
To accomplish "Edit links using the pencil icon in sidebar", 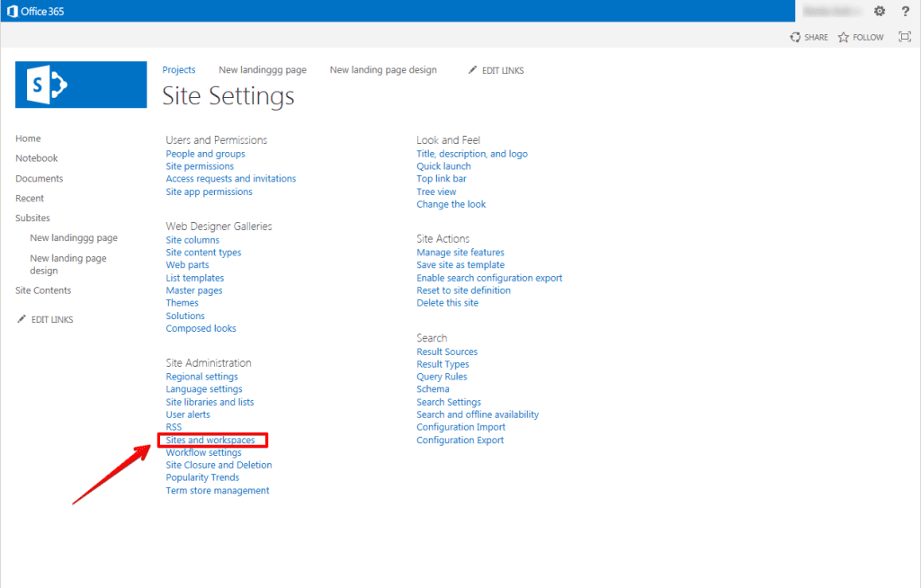I will [x=45, y=318].
